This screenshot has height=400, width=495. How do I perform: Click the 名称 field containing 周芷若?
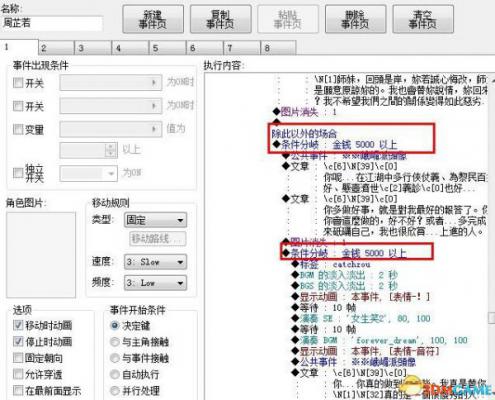(x=52, y=23)
